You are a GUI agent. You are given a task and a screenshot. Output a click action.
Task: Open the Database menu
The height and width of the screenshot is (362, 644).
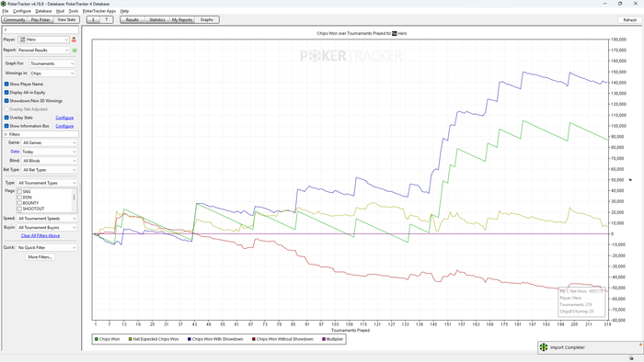tap(43, 11)
